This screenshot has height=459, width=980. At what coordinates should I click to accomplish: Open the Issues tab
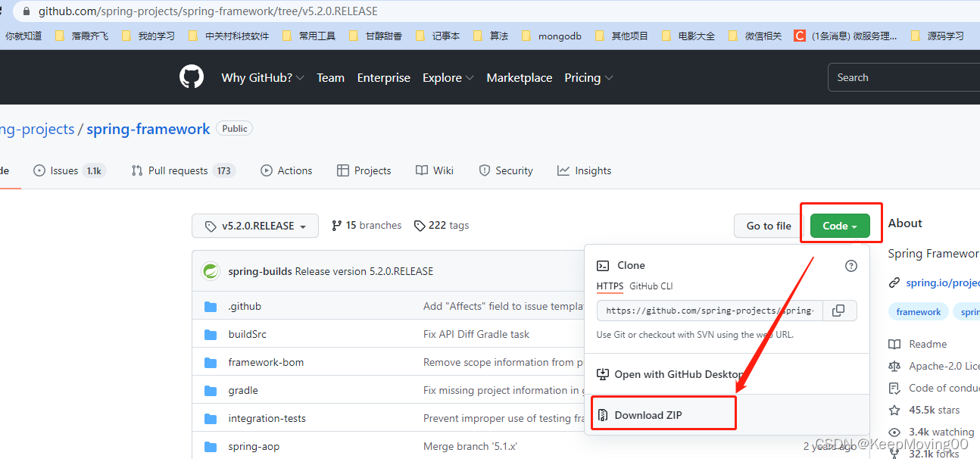coord(69,170)
